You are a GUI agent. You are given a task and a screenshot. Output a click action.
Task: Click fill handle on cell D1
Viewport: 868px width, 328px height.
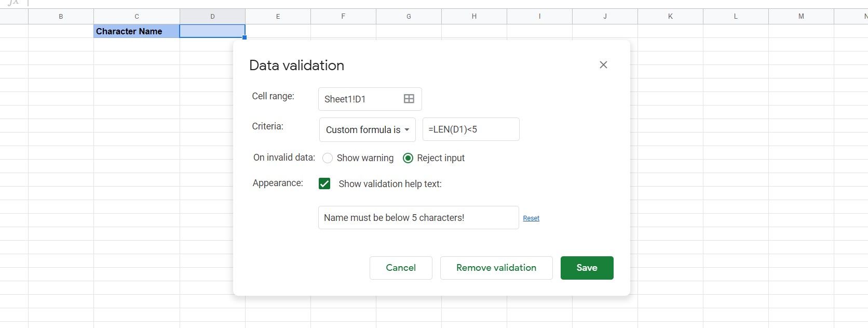(x=245, y=37)
